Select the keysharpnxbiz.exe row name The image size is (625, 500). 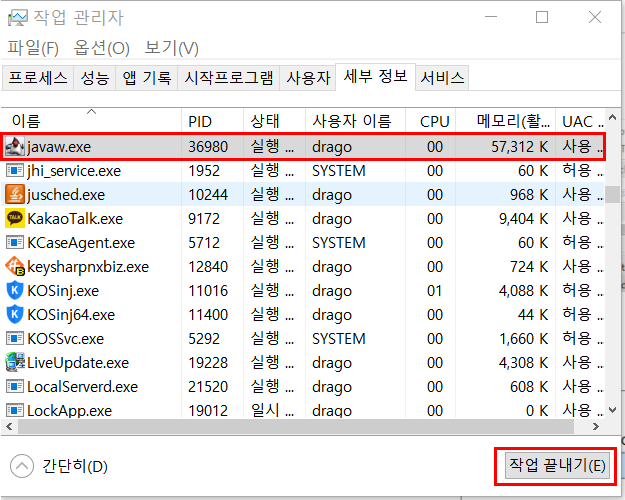[x=88, y=266]
